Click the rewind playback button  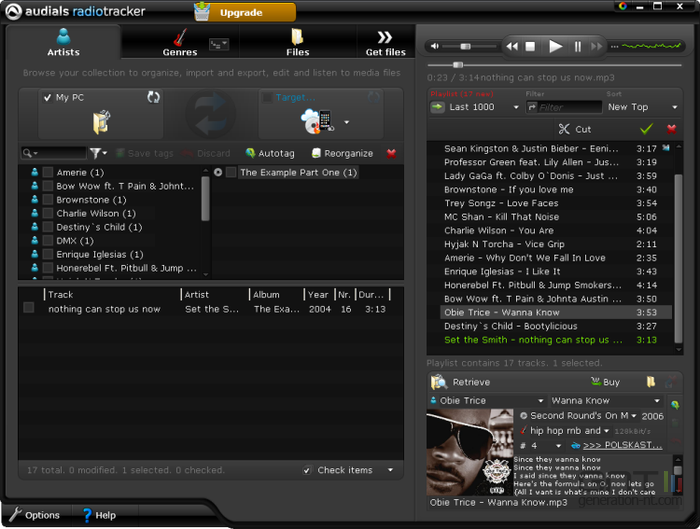(x=512, y=46)
